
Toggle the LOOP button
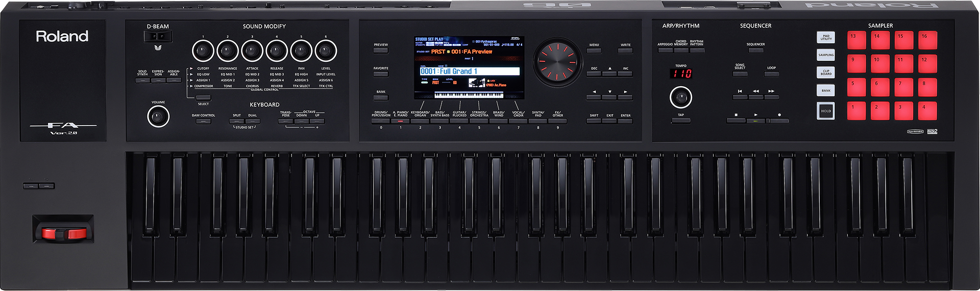click(x=771, y=74)
